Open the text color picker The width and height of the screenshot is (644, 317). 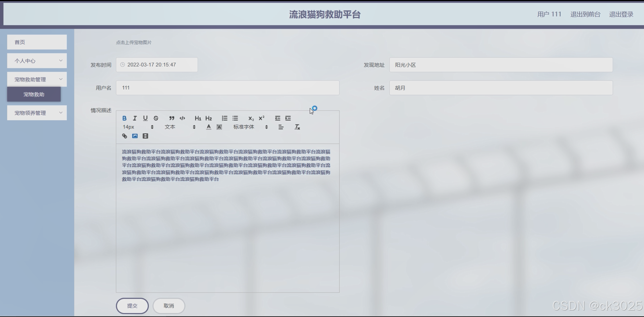tap(209, 127)
